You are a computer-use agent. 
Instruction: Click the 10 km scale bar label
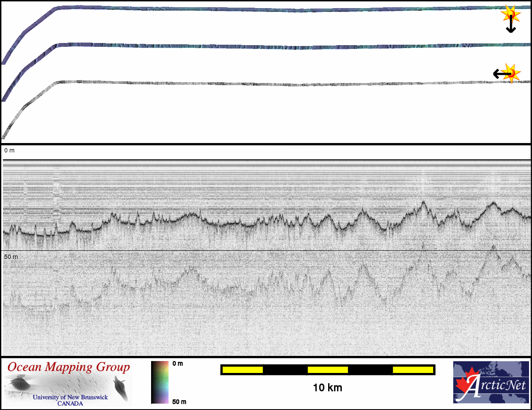pos(327,387)
